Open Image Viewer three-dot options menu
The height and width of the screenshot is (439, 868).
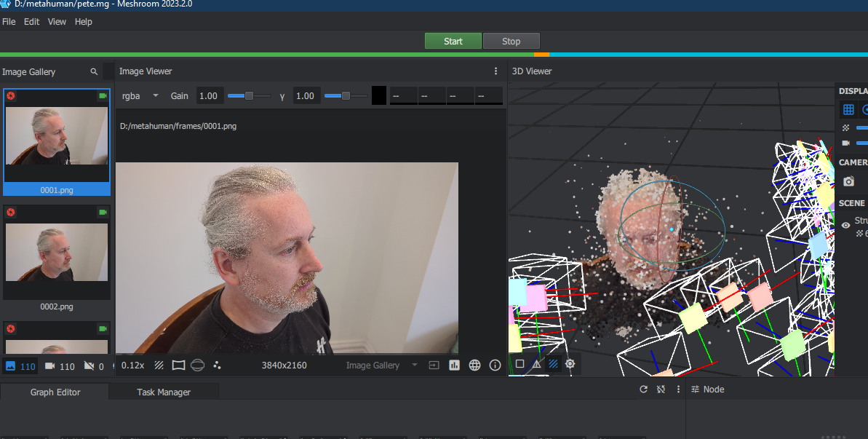point(495,71)
